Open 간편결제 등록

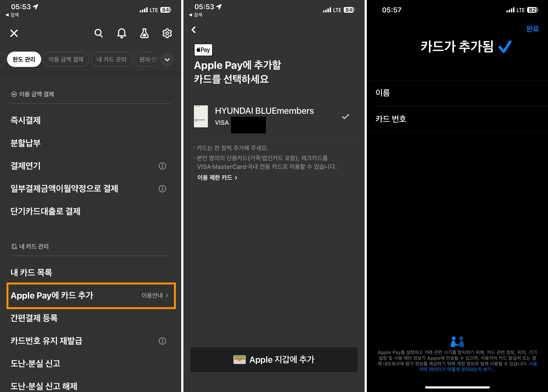[x=34, y=318]
